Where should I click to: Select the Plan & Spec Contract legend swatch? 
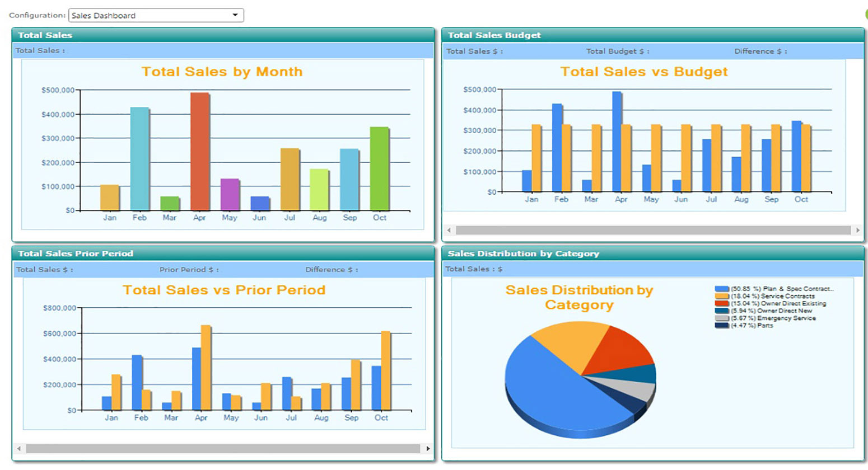coord(721,289)
